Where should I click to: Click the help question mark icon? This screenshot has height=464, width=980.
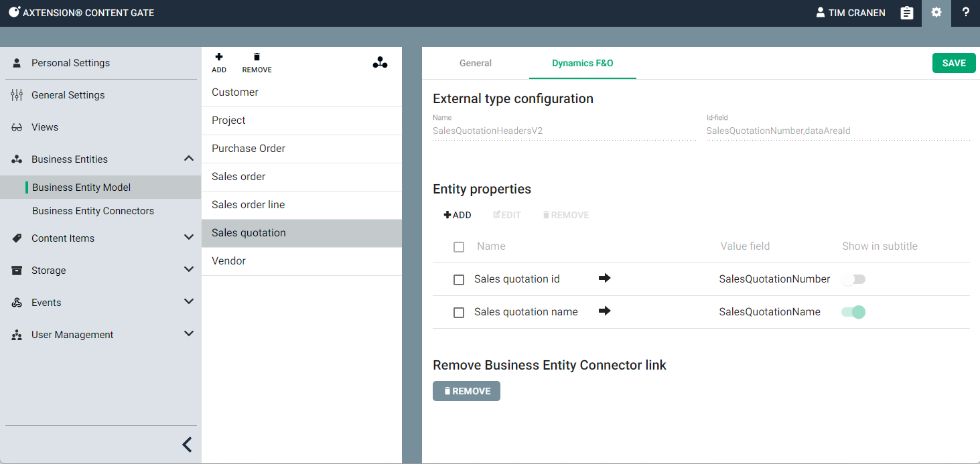click(965, 13)
